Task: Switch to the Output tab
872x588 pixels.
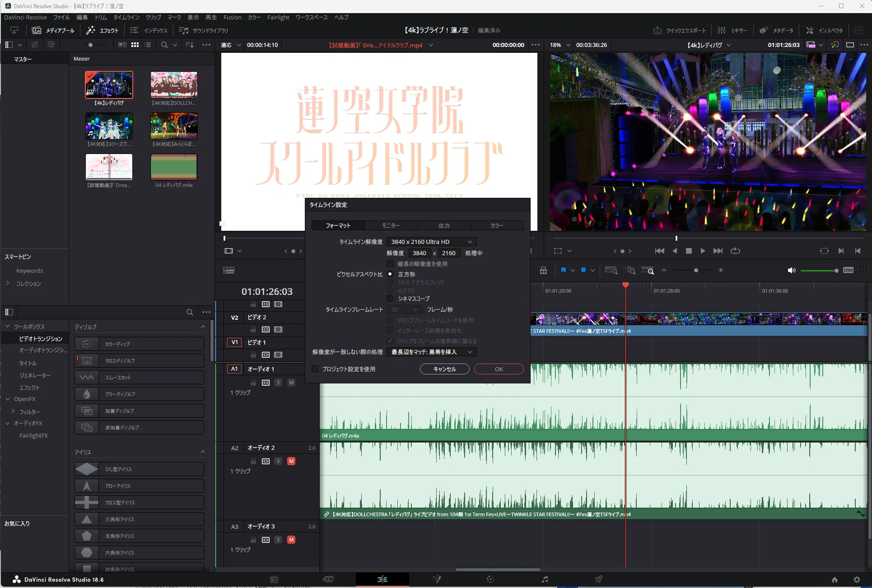Action: click(444, 225)
